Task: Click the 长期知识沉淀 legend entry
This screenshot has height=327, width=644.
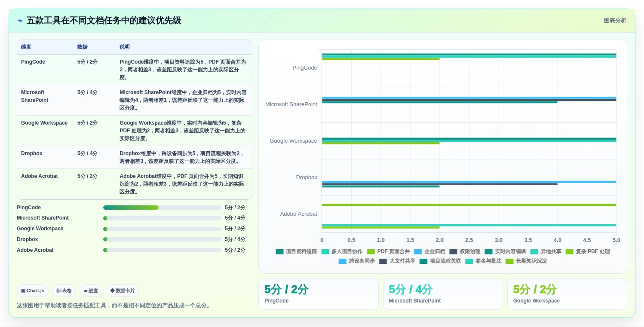Action: [x=526, y=261]
